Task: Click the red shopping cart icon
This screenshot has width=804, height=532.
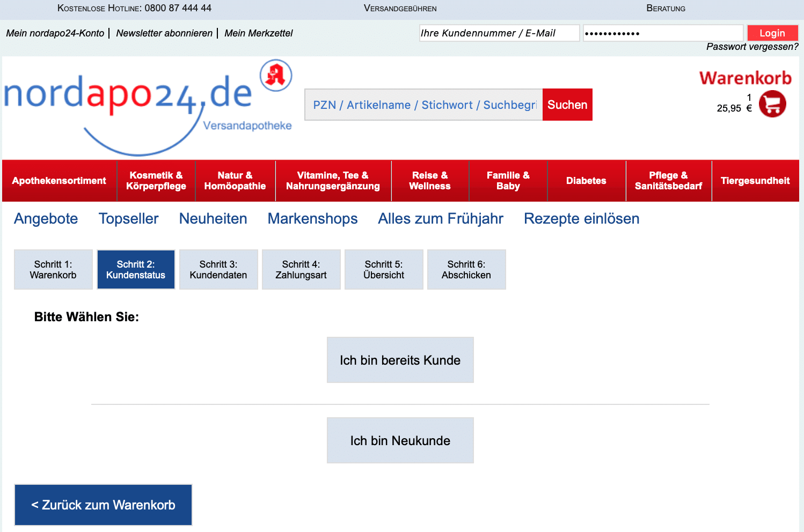Action: click(772, 104)
